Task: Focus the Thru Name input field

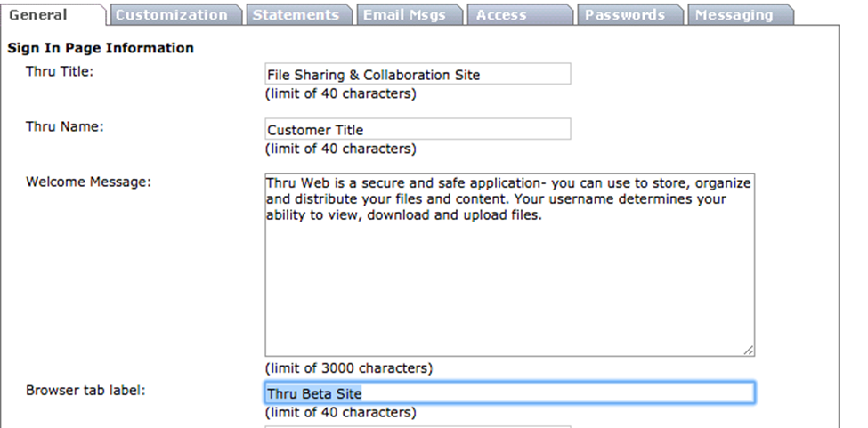Action: [x=418, y=130]
